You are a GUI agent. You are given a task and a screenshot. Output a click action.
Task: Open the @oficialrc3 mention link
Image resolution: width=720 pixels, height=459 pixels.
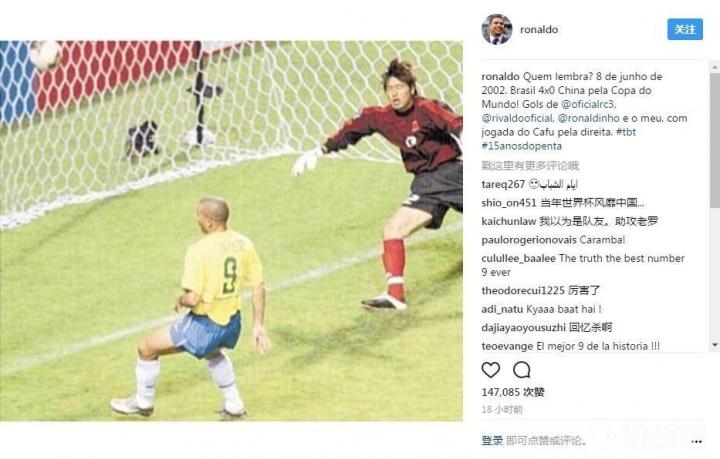click(x=588, y=104)
